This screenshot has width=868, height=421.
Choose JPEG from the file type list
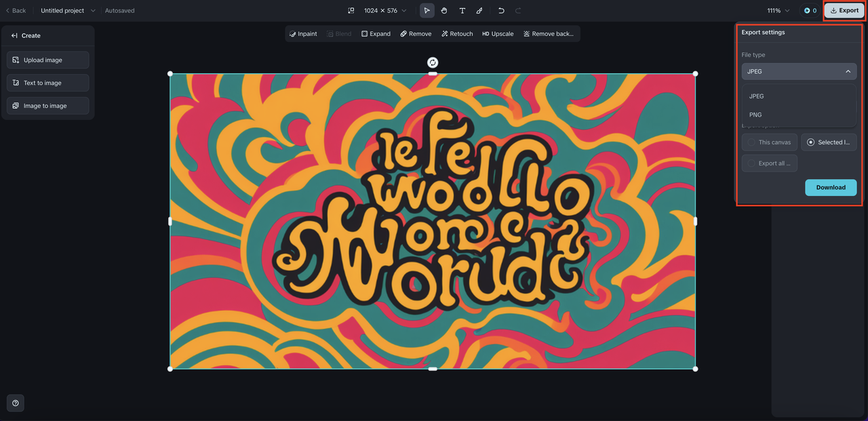tap(799, 96)
